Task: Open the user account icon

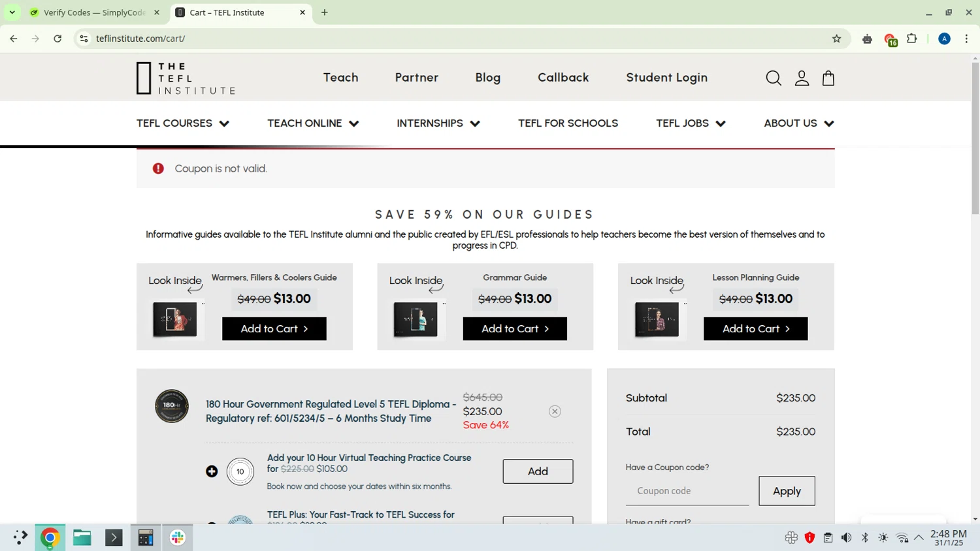Action: (x=802, y=78)
